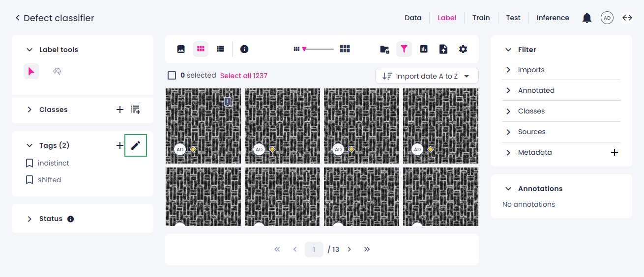The height and width of the screenshot is (277, 644).
Task: Switch to the Test tab
Action: click(513, 18)
